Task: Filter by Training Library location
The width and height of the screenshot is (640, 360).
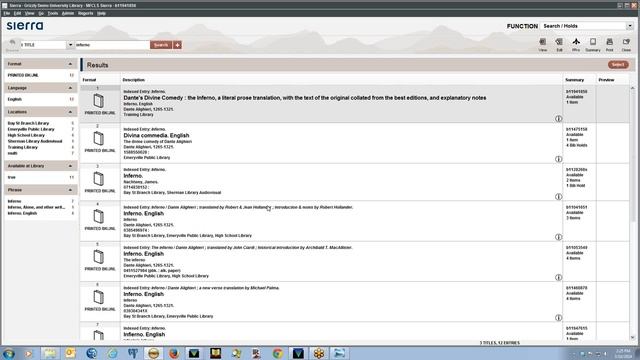Action: point(22,147)
